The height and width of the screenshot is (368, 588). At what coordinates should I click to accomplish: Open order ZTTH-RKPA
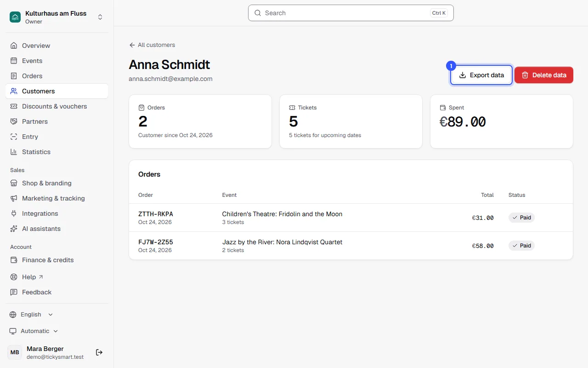pyautogui.click(x=156, y=214)
